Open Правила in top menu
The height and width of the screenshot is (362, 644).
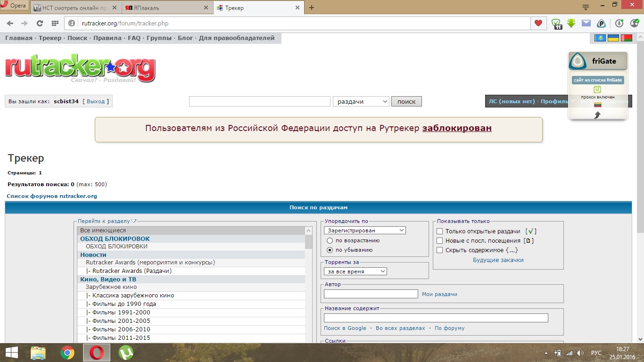(x=107, y=38)
